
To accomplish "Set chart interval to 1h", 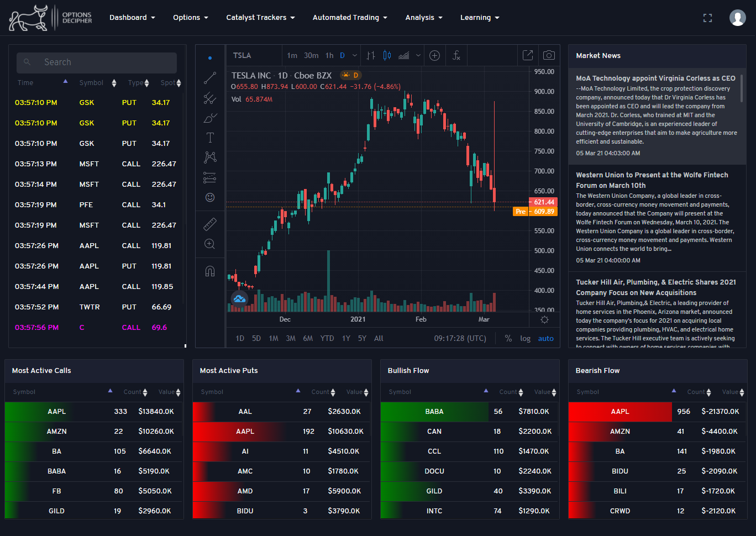I will point(329,55).
